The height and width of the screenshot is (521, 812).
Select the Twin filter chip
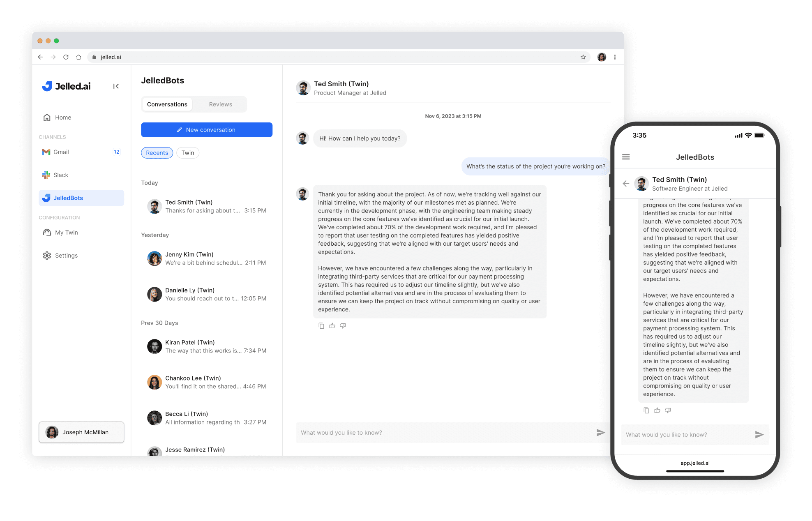188,153
